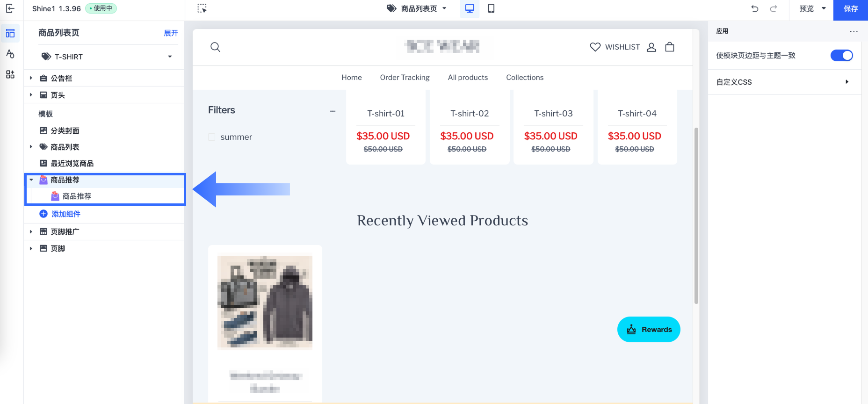Image resolution: width=868 pixels, height=404 pixels.
Task: Open the apps widgets sidebar icon
Action: (10, 74)
